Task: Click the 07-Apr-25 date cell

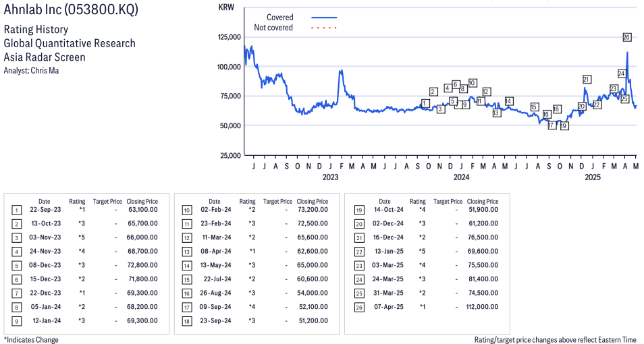Action: [x=389, y=307]
